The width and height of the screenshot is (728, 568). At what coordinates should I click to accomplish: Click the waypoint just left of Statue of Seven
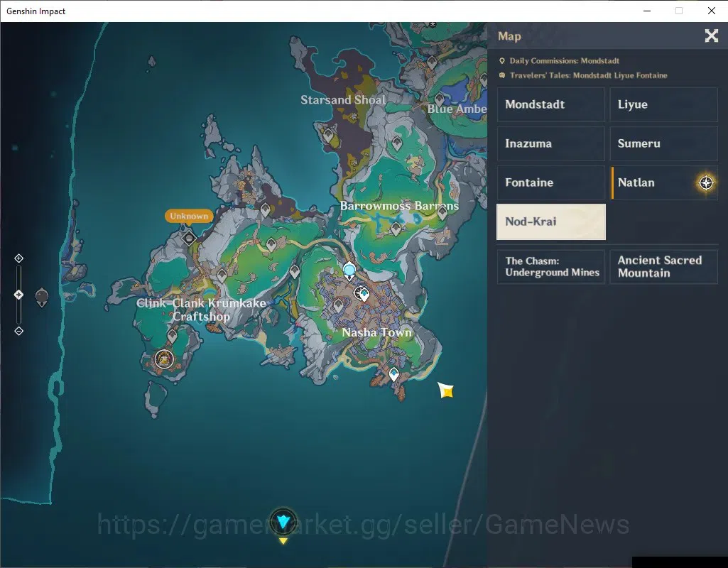pyautogui.click(x=294, y=271)
